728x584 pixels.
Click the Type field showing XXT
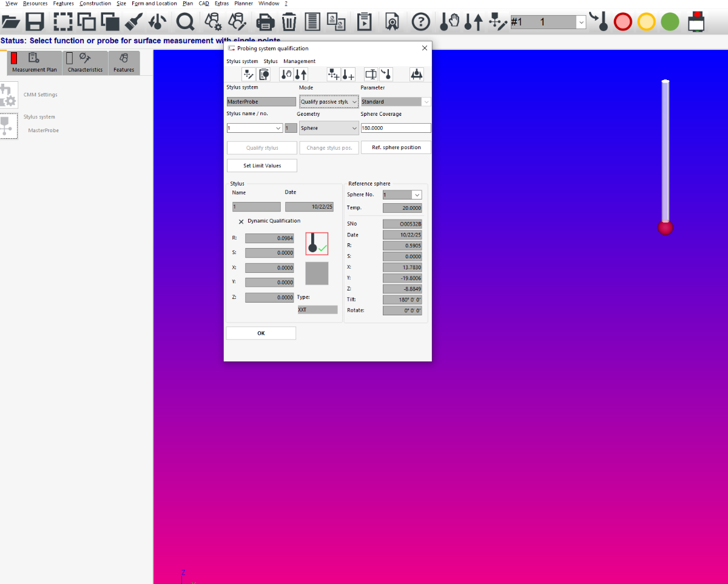[x=317, y=309]
